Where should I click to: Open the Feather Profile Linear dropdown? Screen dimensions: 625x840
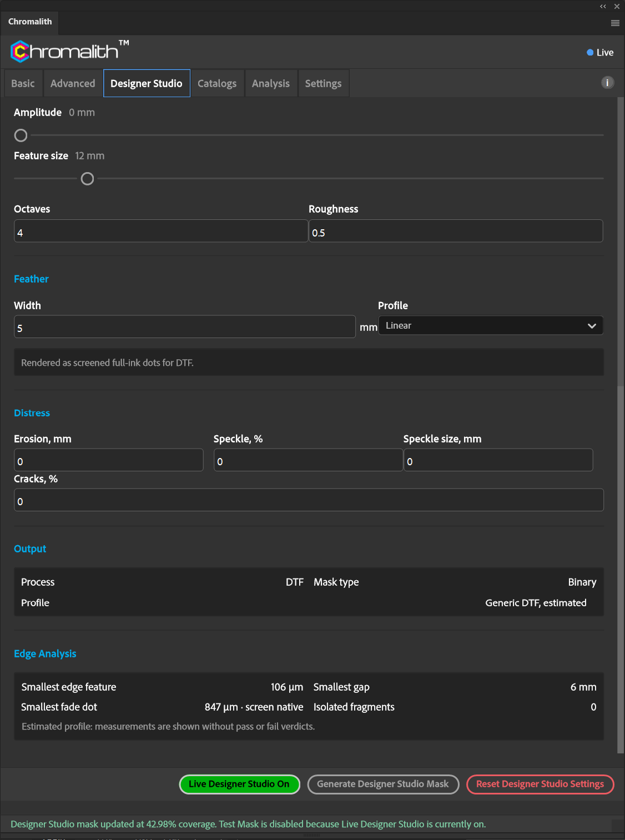[491, 325]
